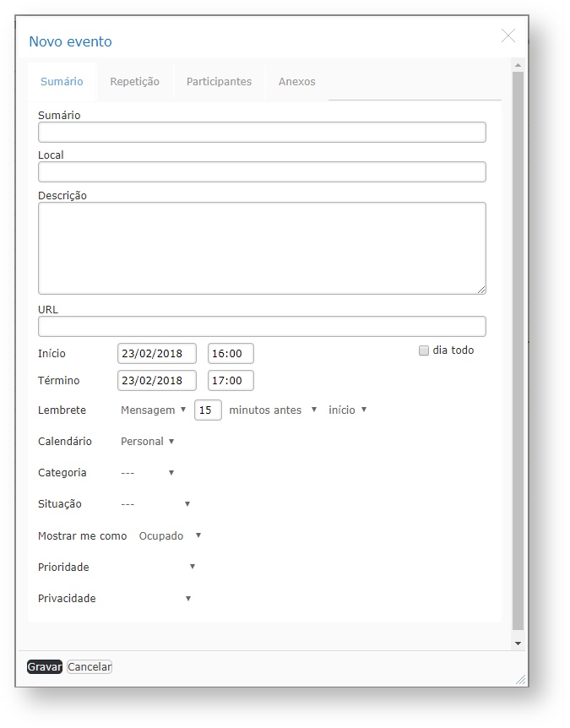
Task: Click the Sumário text input field
Action: click(262, 132)
